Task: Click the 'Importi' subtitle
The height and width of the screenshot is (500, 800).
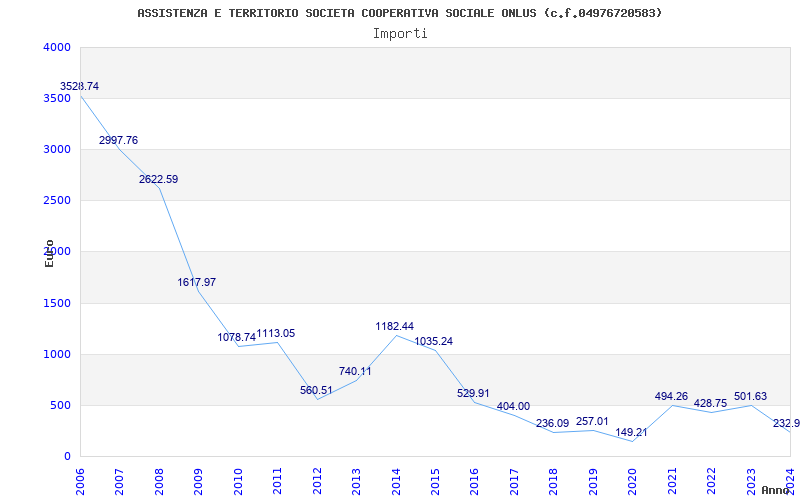Action: (x=400, y=34)
